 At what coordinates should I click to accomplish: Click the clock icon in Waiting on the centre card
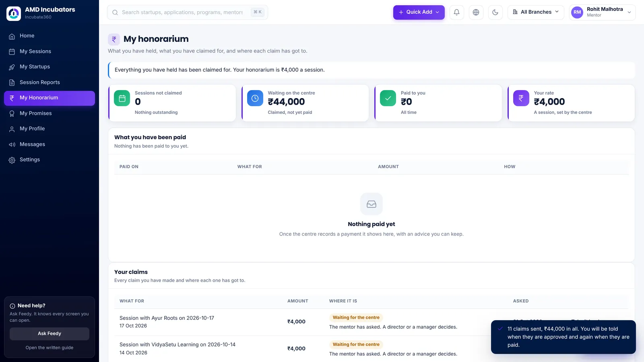coord(255,98)
